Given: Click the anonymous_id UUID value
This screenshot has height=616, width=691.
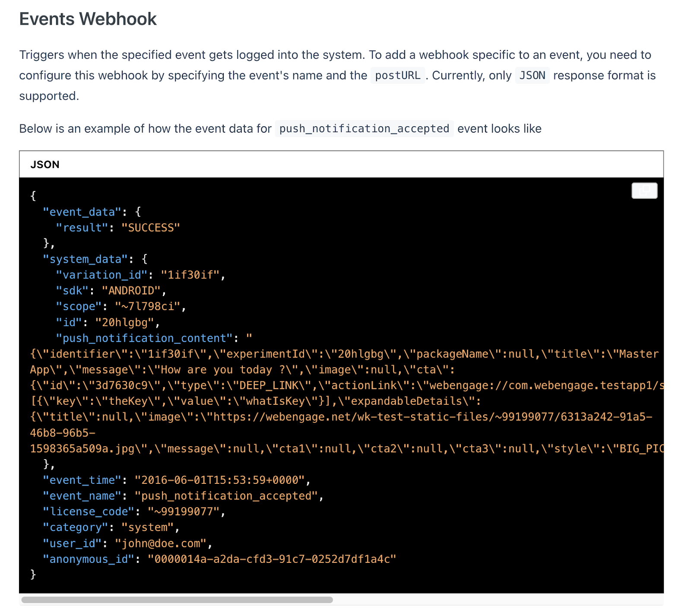Looking at the screenshot, I should pyautogui.click(x=272, y=559).
